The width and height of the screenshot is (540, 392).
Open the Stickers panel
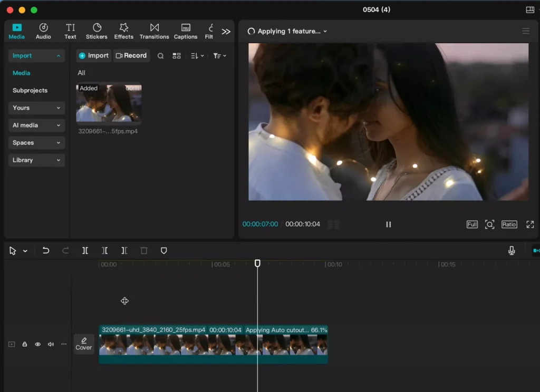pyautogui.click(x=97, y=31)
